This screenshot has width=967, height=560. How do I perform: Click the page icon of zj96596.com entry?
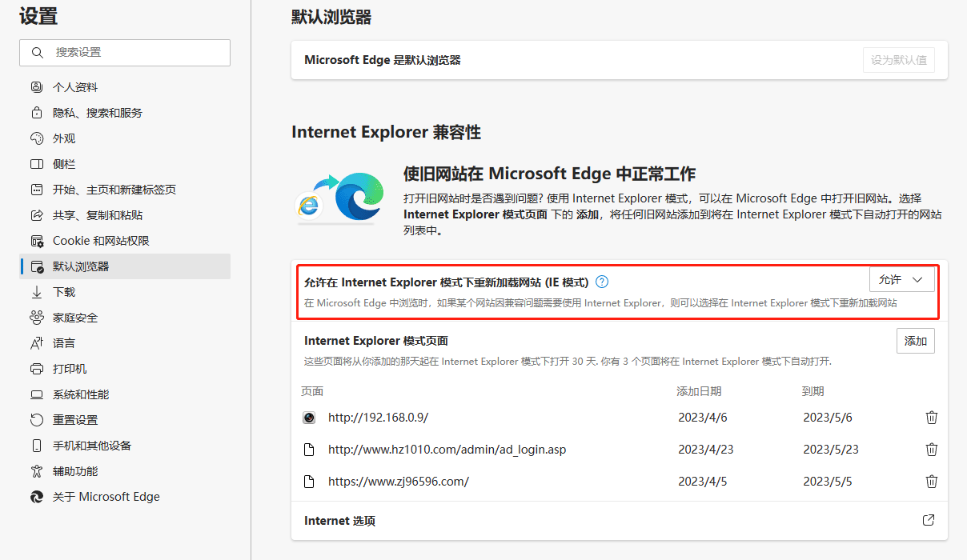pos(309,482)
